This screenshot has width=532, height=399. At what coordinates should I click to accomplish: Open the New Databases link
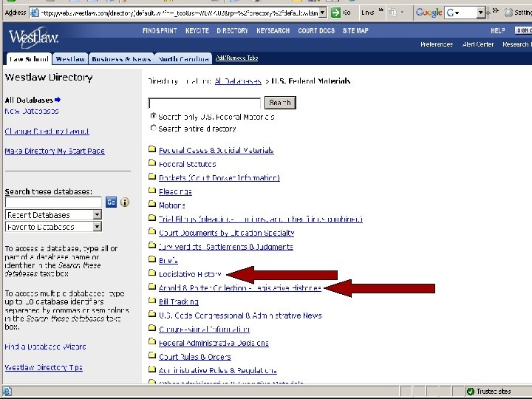point(32,111)
